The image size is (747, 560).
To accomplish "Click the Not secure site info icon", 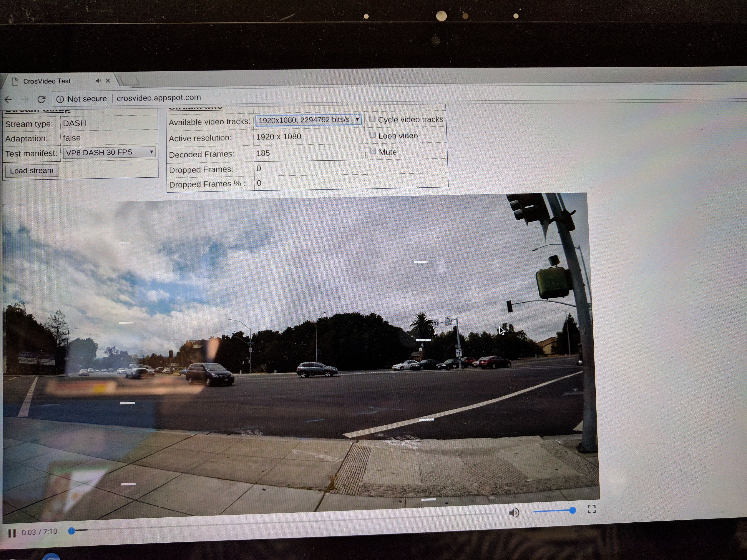I will point(60,99).
